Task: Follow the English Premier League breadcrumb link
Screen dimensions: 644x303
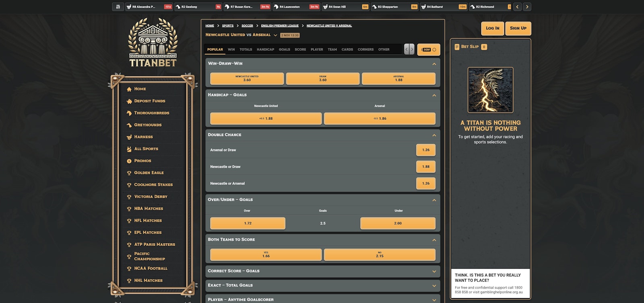Action: click(280, 26)
